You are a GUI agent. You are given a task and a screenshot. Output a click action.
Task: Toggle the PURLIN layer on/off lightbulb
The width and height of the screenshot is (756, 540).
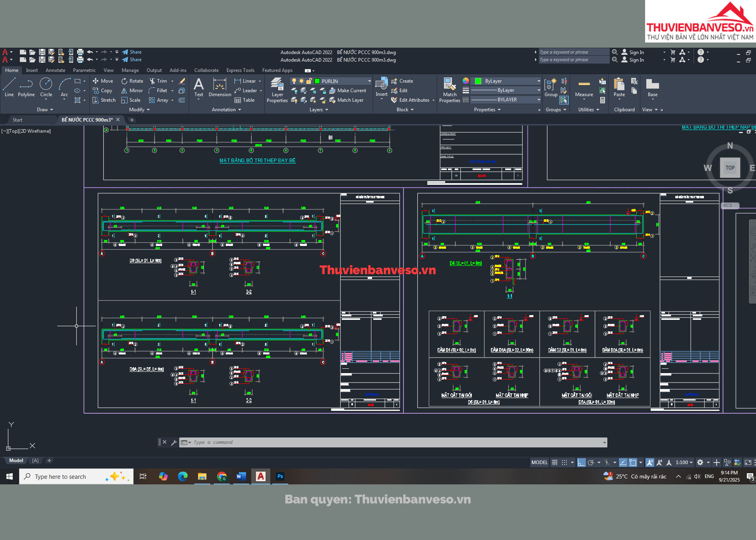click(294, 81)
